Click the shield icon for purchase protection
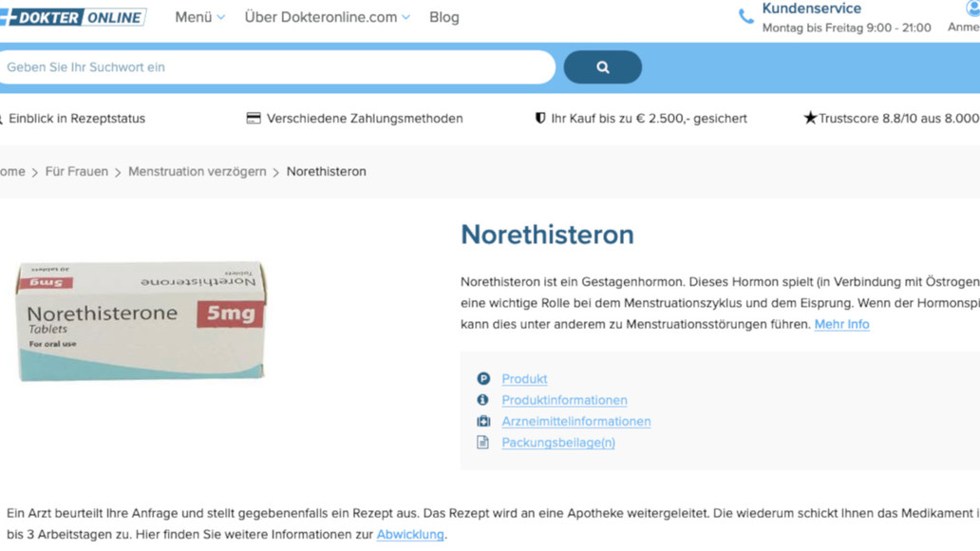The image size is (980, 551). pos(540,119)
